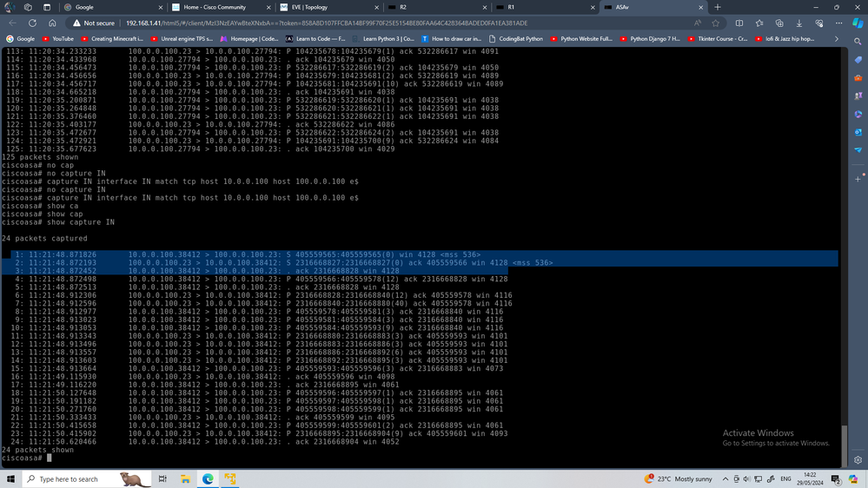
Task: Open Microsoft Edge taskbar icon
Action: click(x=208, y=478)
